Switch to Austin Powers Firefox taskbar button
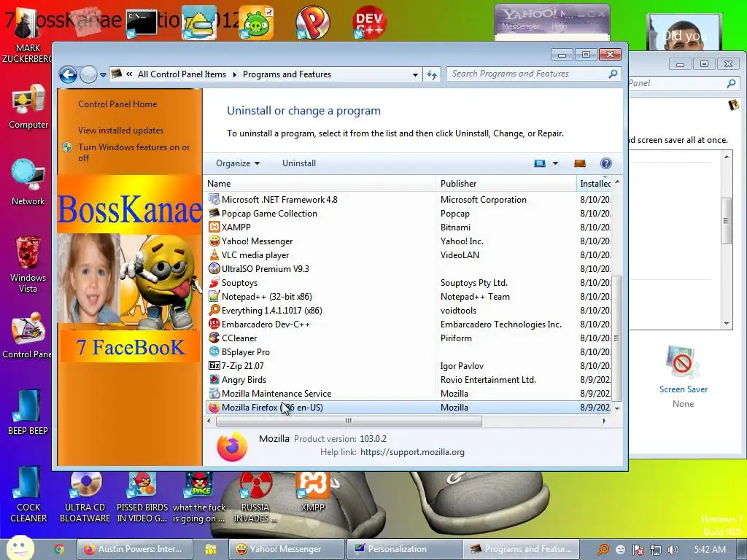Image resolution: width=747 pixels, height=560 pixels. point(135,549)
